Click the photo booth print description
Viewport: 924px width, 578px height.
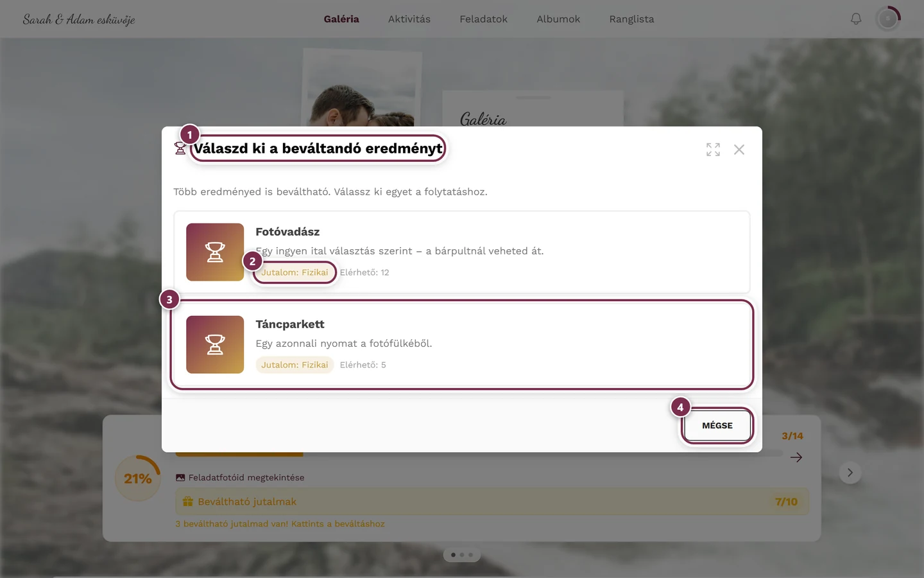[x=344, y=344]
